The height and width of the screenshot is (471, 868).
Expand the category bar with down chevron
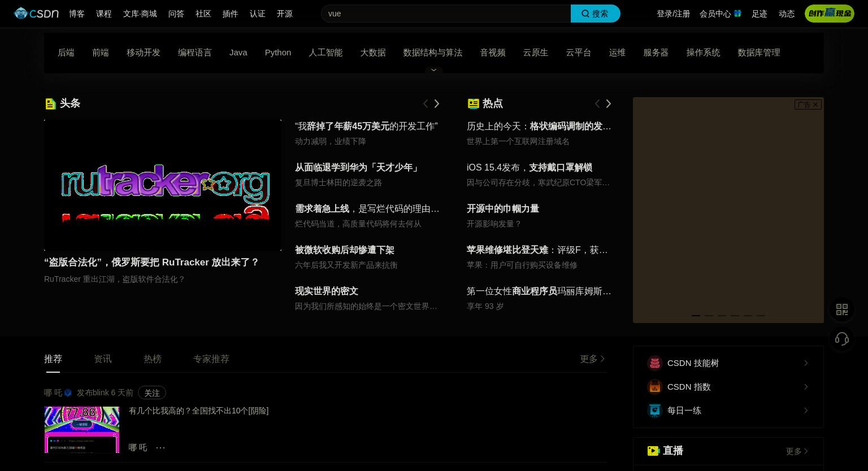pyautogui.click(x=434, y=70)
